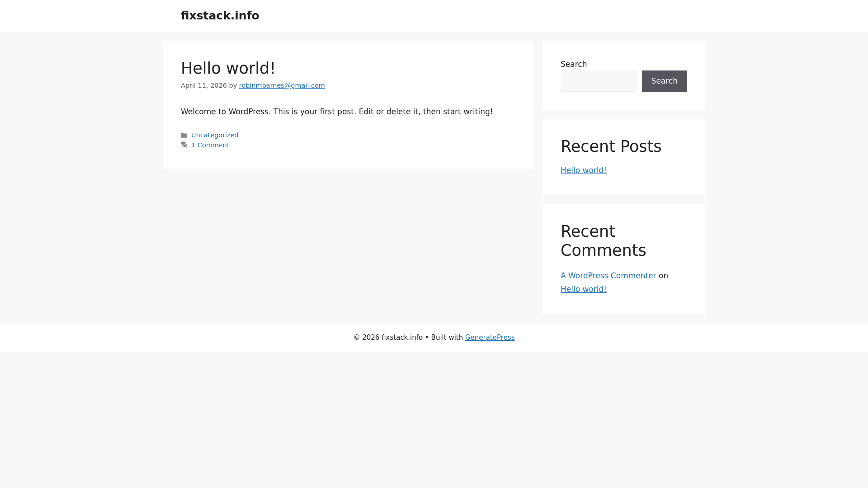The height and width of the screenshot is (488, 868).
Task: Open author robinmbarnes@gmail.com link
Action: point(282,85)
